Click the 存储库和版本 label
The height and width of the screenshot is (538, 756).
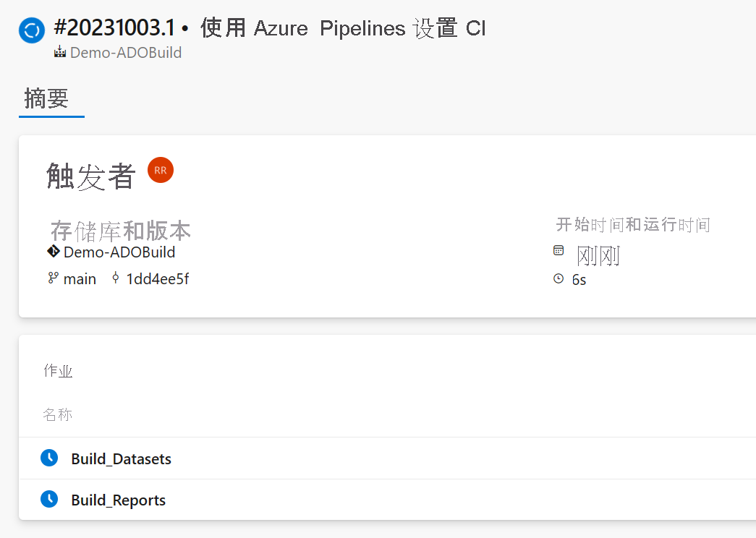click(121, 231)
